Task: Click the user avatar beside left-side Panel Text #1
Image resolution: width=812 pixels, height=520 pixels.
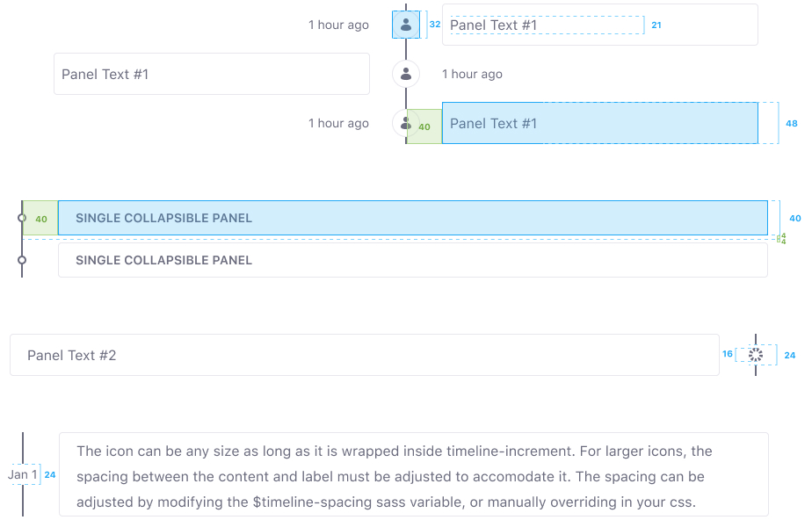Action: coord(405,74)
